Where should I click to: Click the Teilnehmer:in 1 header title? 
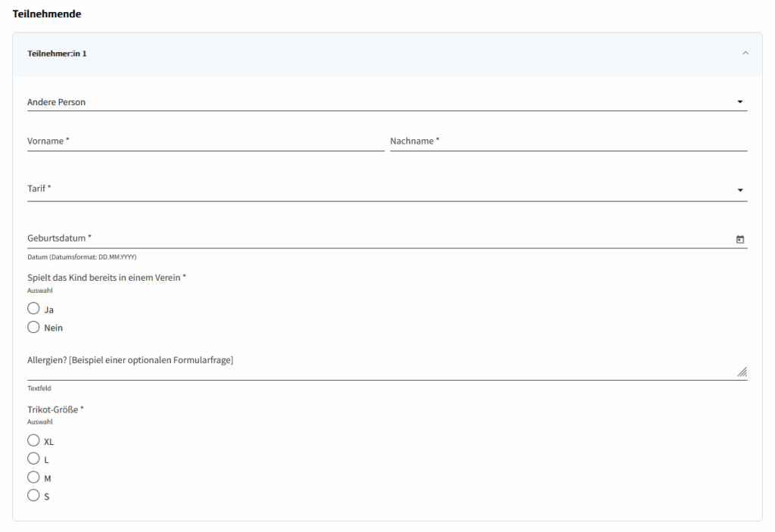tap(57, 54)
